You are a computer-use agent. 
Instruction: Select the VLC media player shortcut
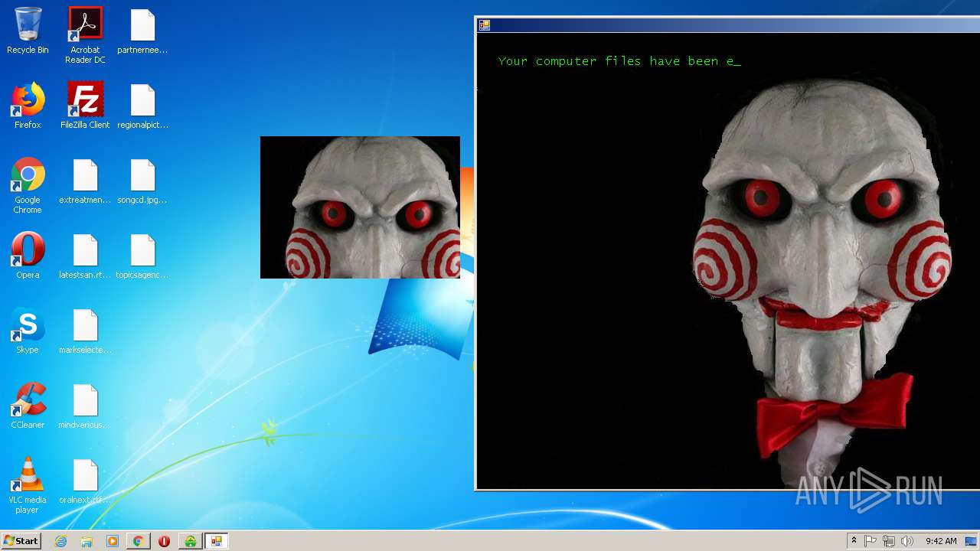(x=28, y=486)
